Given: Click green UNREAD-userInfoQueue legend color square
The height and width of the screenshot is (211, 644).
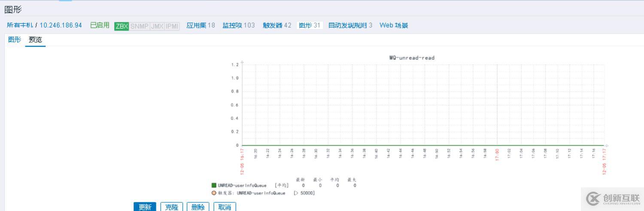Looking at the screenshot, I should point(214,185).
